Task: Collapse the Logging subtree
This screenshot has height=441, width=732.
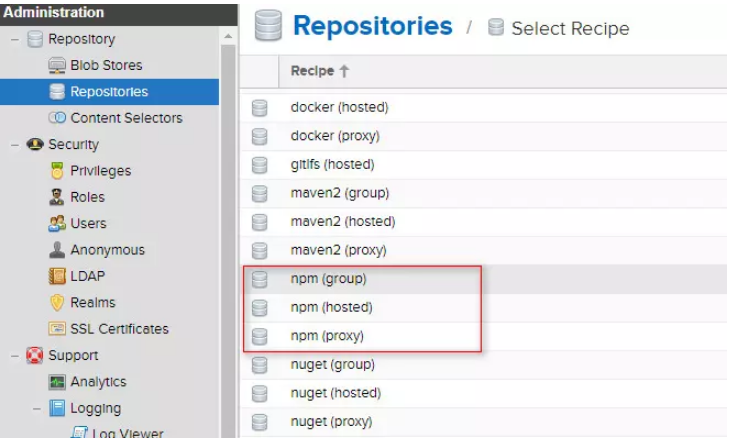Action: click(x=36, y=408)
